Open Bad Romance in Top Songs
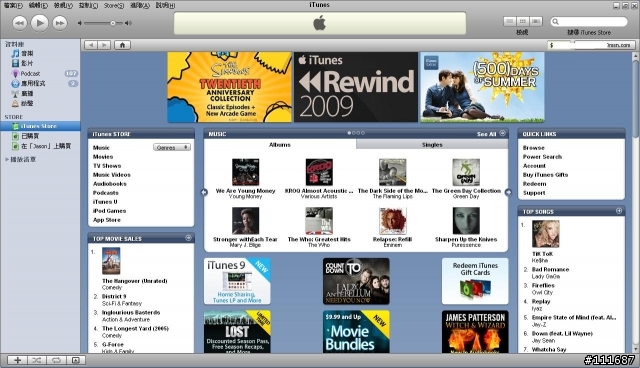The width and height of the screenshot is (640, 368). (550, 269)
